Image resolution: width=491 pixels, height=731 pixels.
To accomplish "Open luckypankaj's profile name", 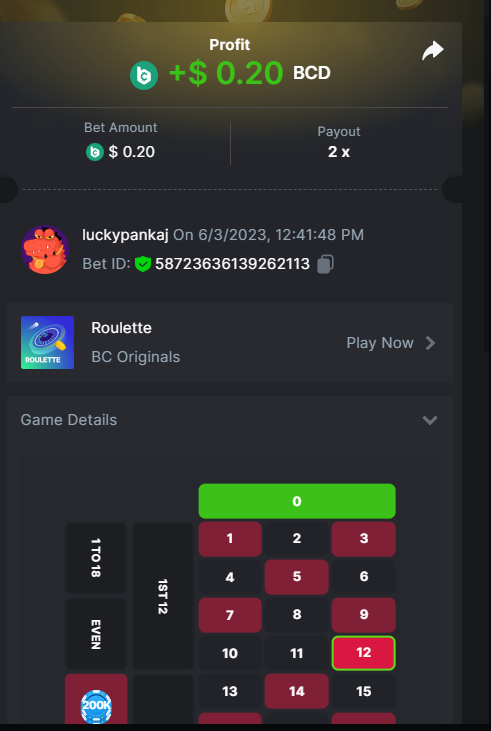I will pos(125,234).
